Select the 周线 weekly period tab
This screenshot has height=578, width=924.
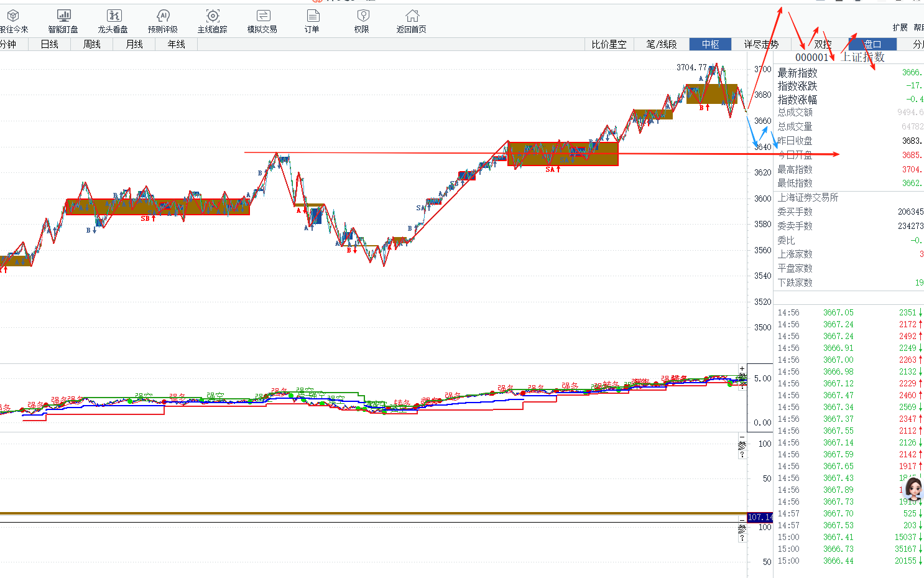[92, 44]
